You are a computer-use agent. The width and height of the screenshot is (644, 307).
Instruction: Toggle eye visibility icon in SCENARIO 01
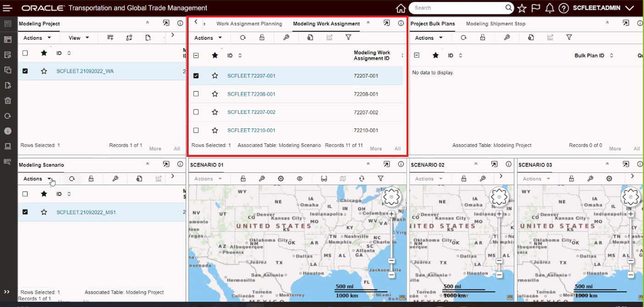point(300,179)
